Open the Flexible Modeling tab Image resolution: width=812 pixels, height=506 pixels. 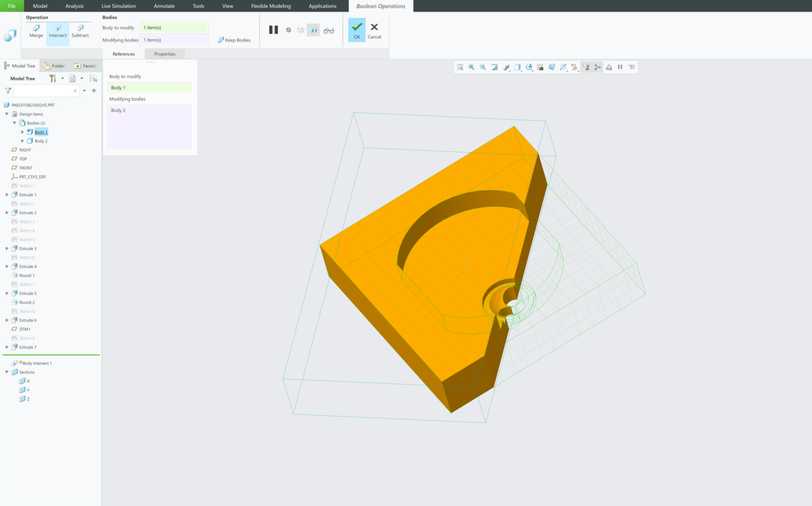click(271, 6)
